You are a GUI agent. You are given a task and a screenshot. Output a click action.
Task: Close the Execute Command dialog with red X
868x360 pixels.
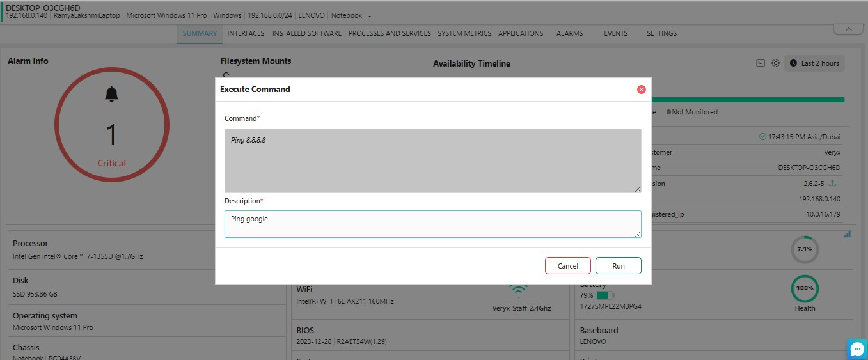[641, 90]
